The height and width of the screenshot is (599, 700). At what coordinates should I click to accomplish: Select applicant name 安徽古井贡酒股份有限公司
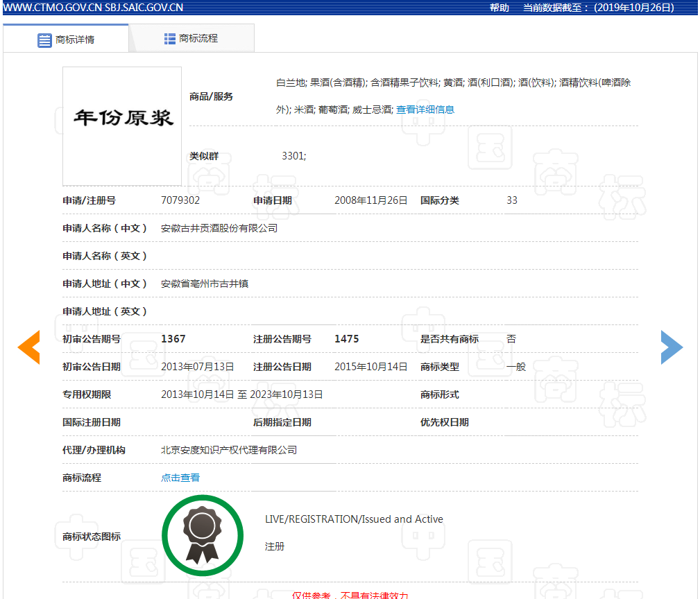coord(219,228)
